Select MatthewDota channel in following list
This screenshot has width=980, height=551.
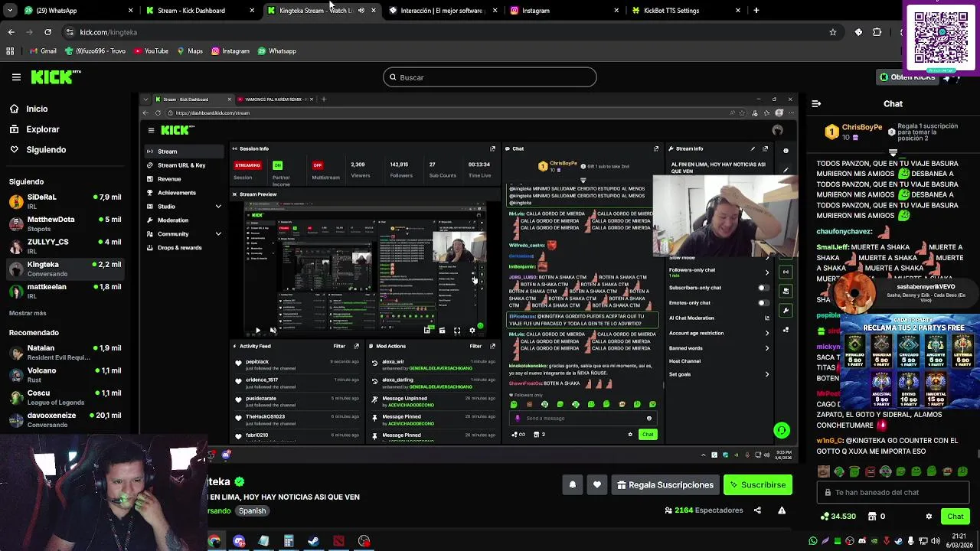[65, 223]
